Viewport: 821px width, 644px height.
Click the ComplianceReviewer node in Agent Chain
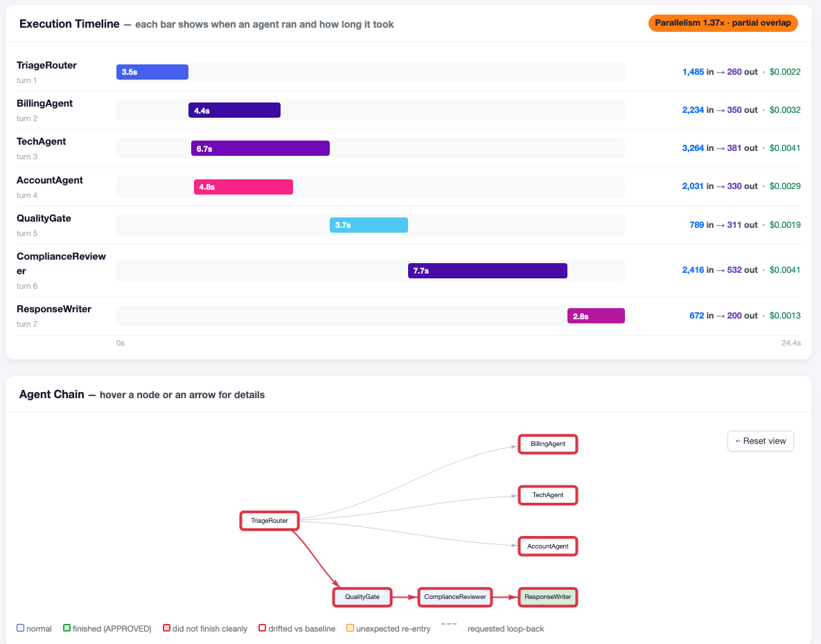coord(455,597)
